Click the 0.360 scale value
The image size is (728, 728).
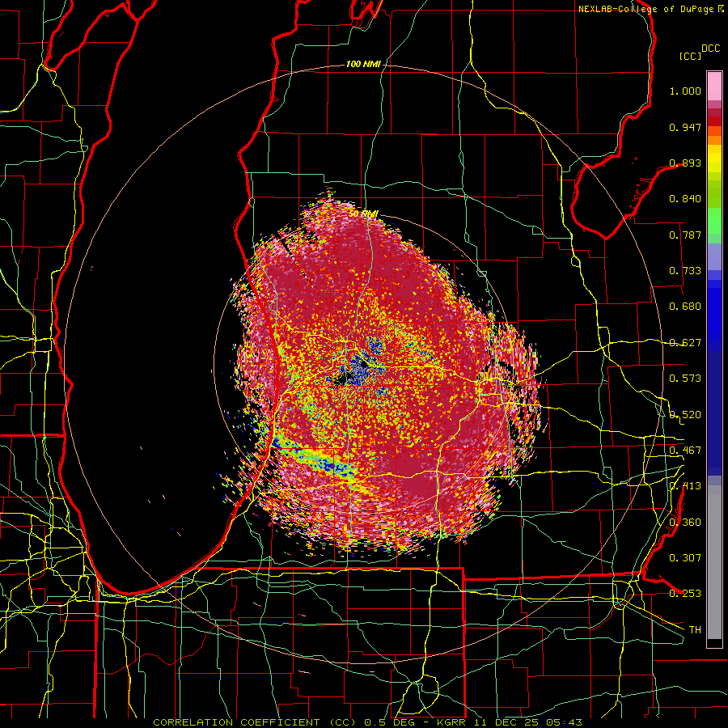(685, 522)
